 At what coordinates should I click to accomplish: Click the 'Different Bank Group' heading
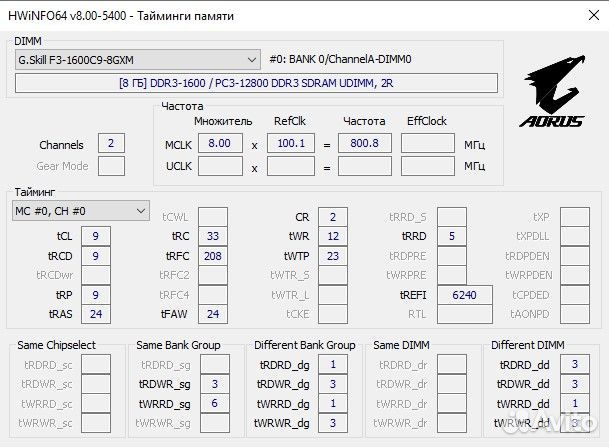304,345
